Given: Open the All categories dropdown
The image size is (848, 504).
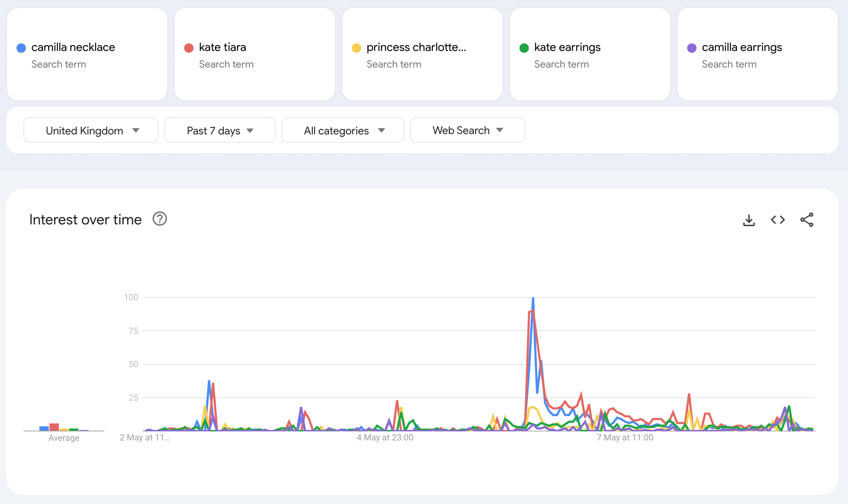Looking at the screenshot, I should pyautogui.click(x=343, y=130).
